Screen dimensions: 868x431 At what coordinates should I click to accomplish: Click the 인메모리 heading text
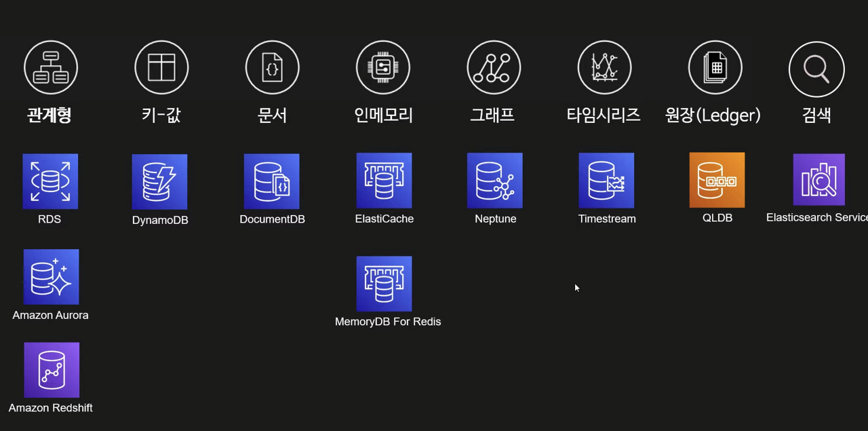(x=384, y=115)
